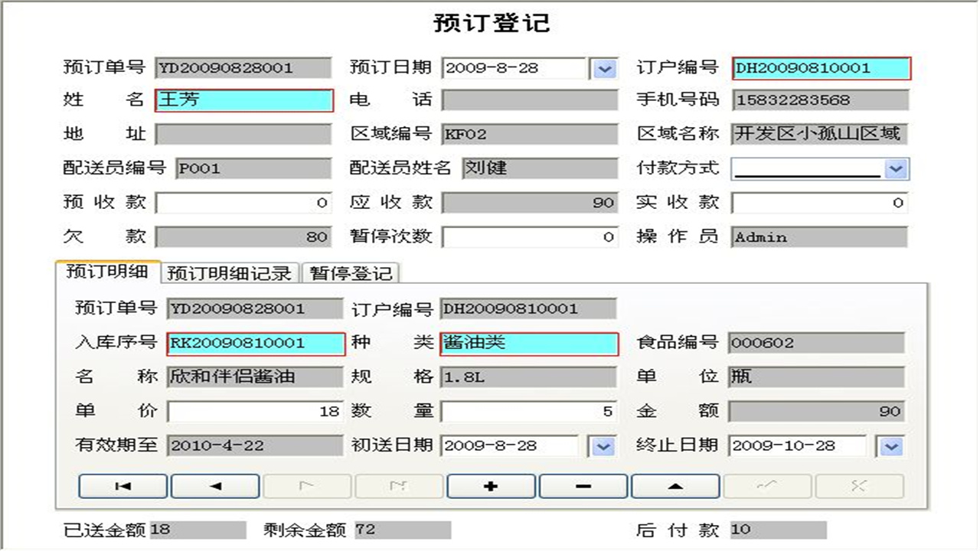Image resolution: width=980 pixels, height=551 pixels.
Task: Open the 暂停登记 tab
Action: point(351,273)
